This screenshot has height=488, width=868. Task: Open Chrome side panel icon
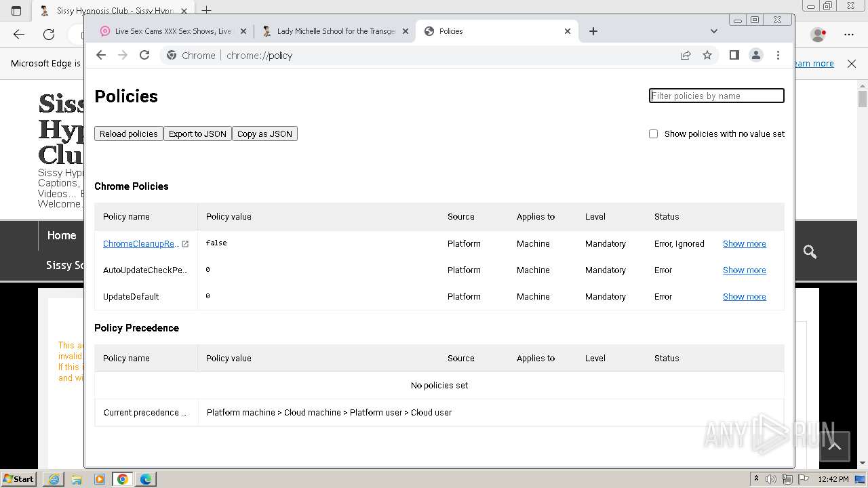[x=734, y=55]
